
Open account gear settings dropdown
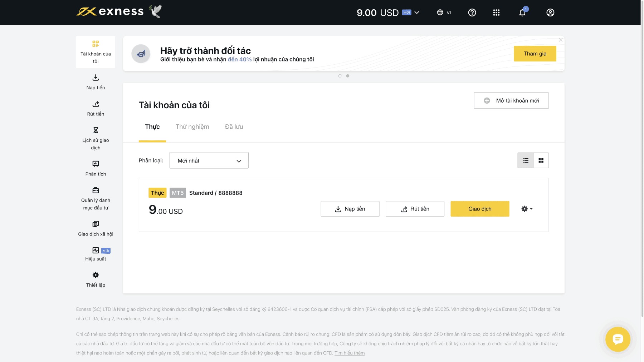[527, 209]
